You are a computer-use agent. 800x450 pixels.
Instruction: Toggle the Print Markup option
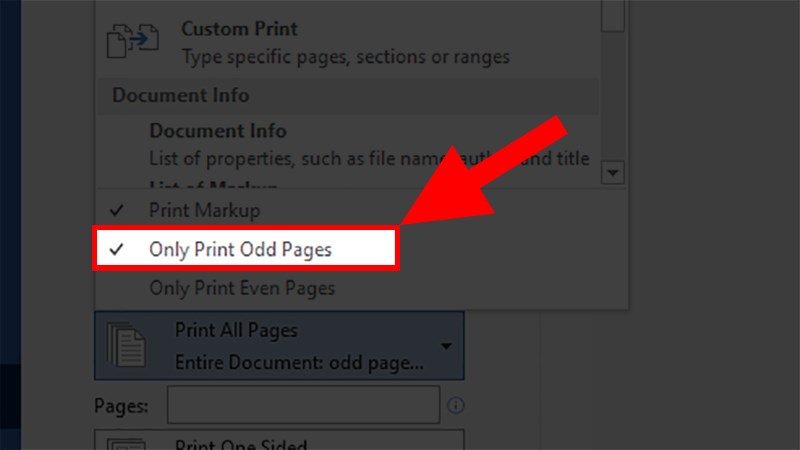click(x=204, y=211)
